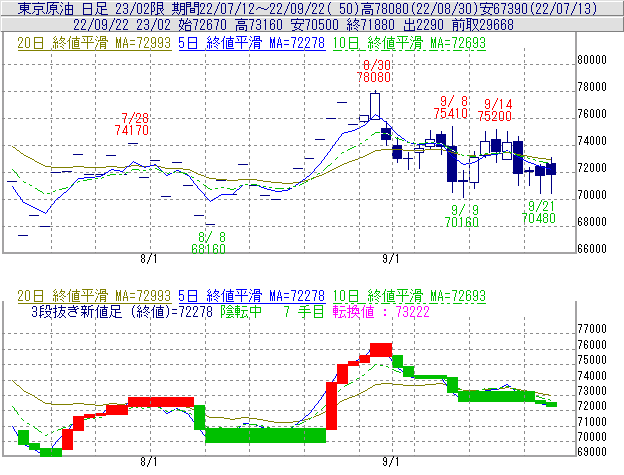This screenshot has width=624, height=475.
Task: Click the bottom chart's 5日 終値平滑 MA=72278 link
Action: click(252, 296)
